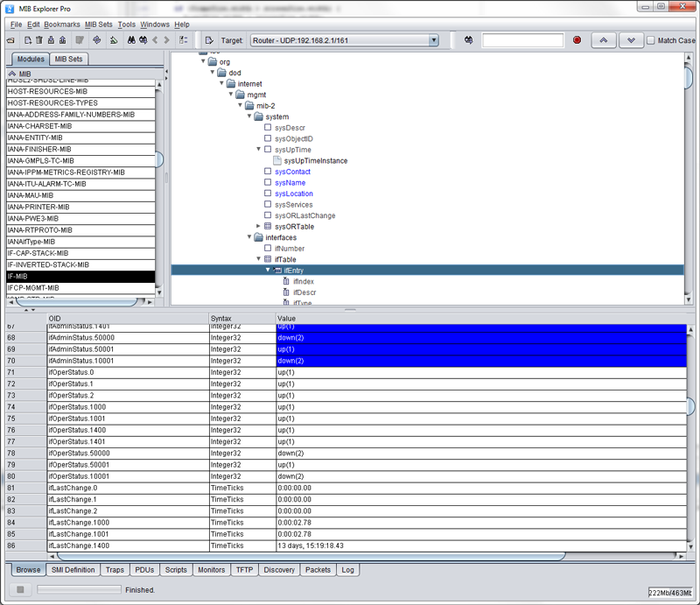This screenshot has width=700, height=605.
Task: Open a MIB file using the open icon
Action: tap(10, 40)
